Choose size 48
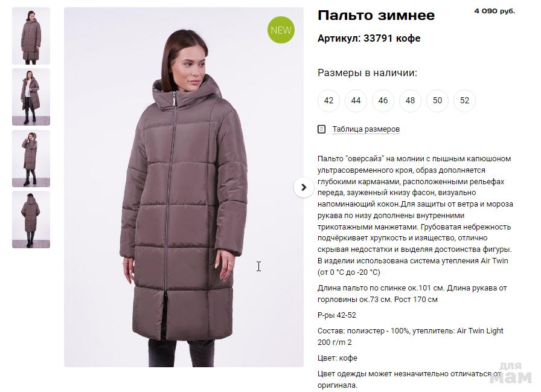Viewport: 541px width, 392px height. tap(410, 101)
